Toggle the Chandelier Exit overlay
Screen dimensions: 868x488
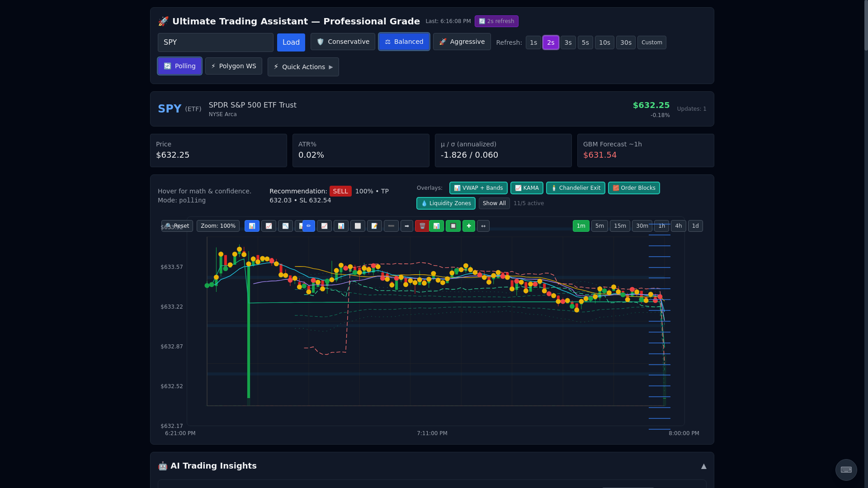(x=576, y=188)
